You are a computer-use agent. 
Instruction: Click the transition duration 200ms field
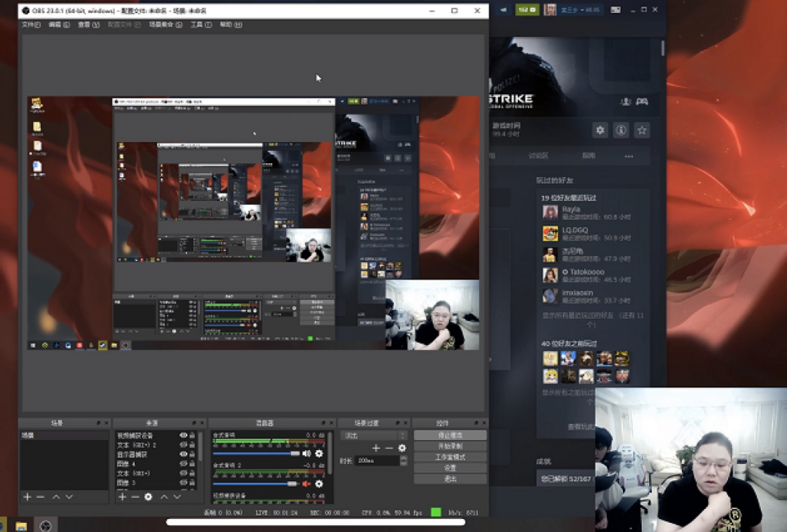click(x=377, y=460)
